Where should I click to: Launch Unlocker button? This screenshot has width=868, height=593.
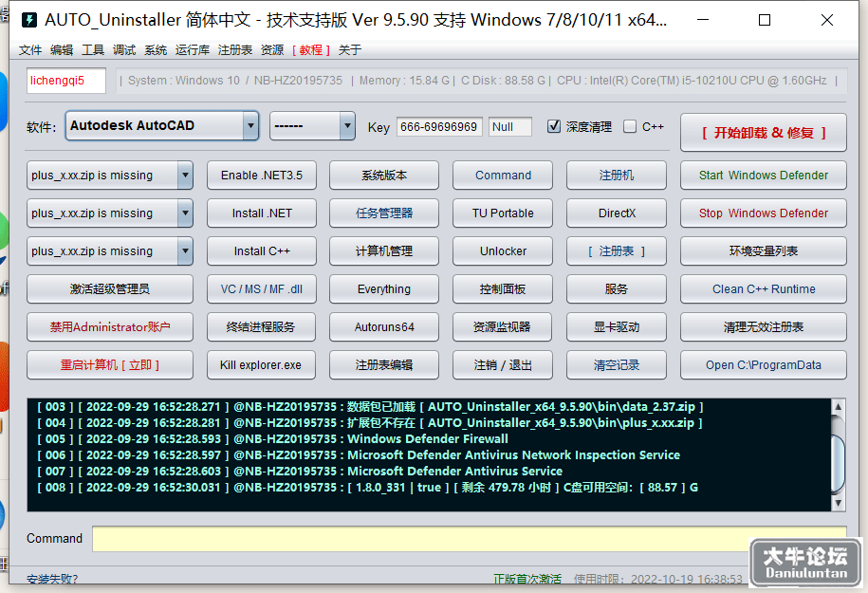point(503,250)
